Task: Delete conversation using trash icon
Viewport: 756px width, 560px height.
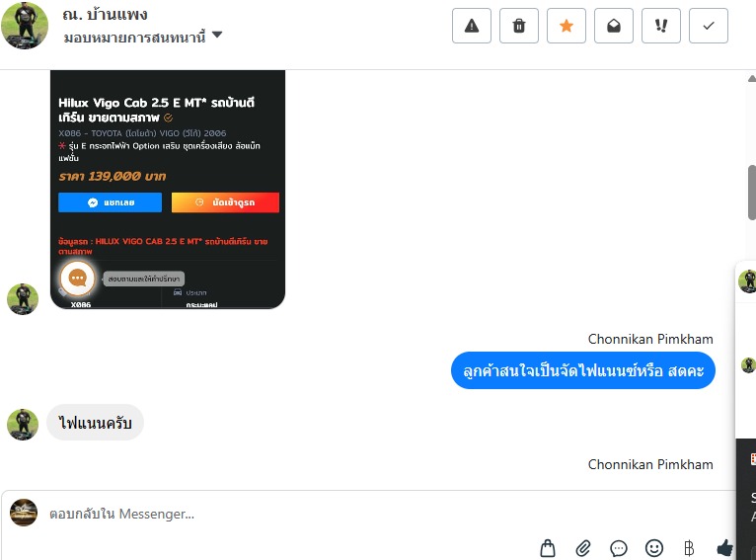Action: point(519,26)
